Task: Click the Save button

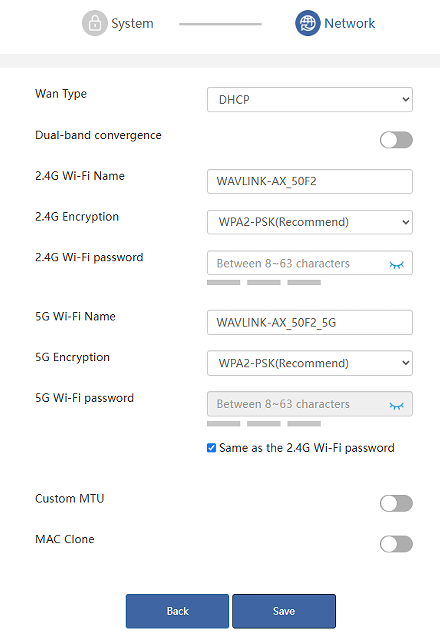Action: [284, 611]
